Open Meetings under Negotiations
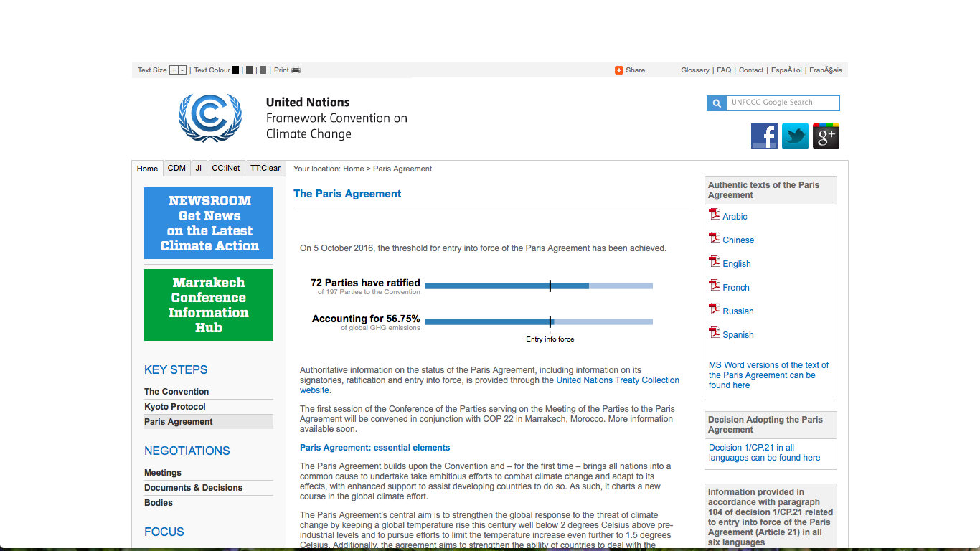Viewport: 980px width, 551px height. pyautogui.click(x=163, y=473)
